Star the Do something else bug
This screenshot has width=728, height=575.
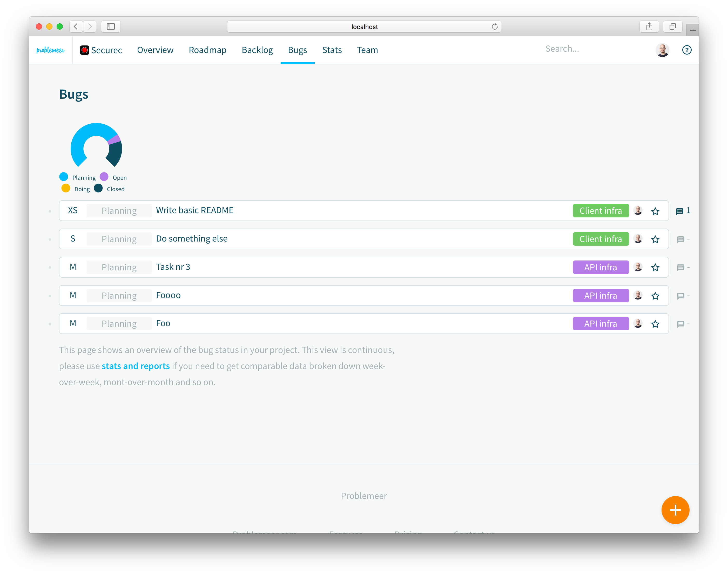[655, 239]
